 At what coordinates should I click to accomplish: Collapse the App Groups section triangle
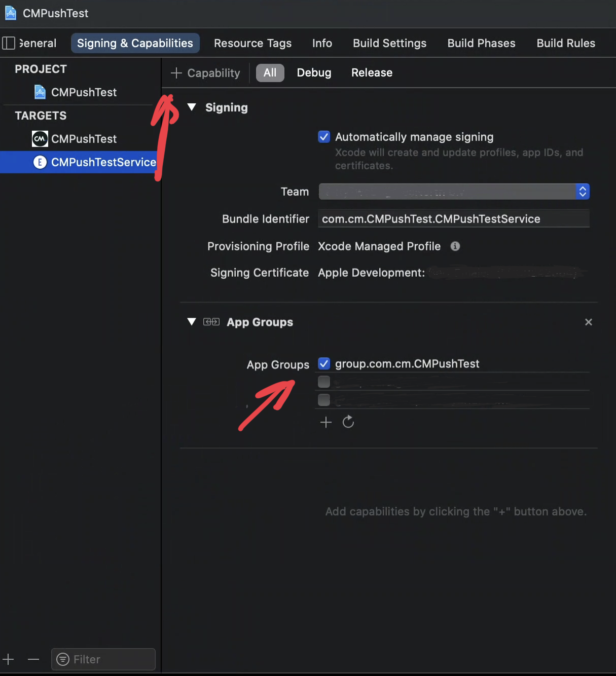tap(192, 322)
